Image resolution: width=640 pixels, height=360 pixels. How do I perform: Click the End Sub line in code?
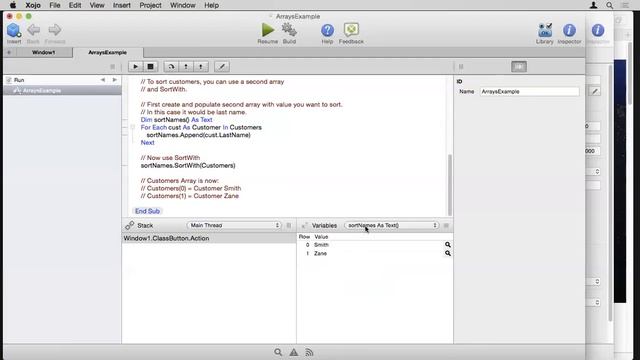click(x=147, y=211)
